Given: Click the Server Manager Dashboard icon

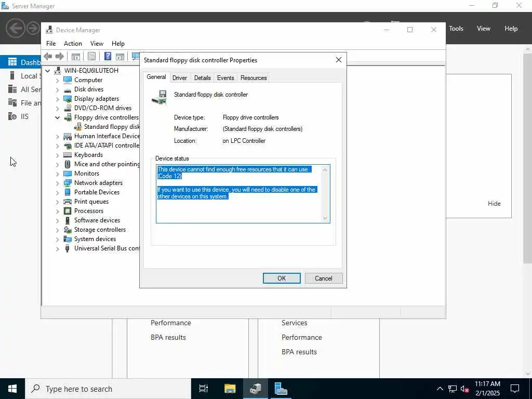Looking at the screenshot, I should [x=12, y=62].
